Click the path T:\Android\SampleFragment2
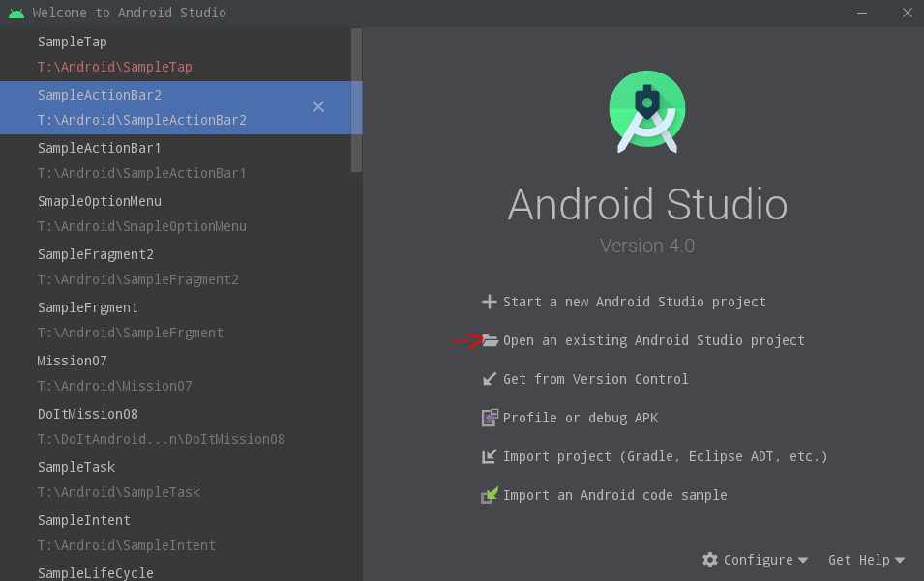Viewport: 924px width, 581px height. 138,279
